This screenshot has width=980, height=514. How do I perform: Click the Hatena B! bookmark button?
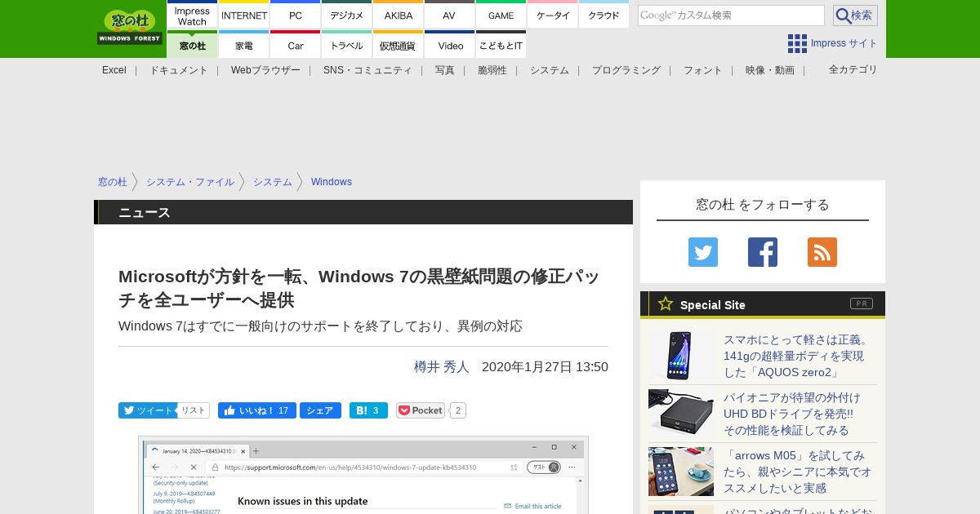pyautogui.click(x=368, y=410)
